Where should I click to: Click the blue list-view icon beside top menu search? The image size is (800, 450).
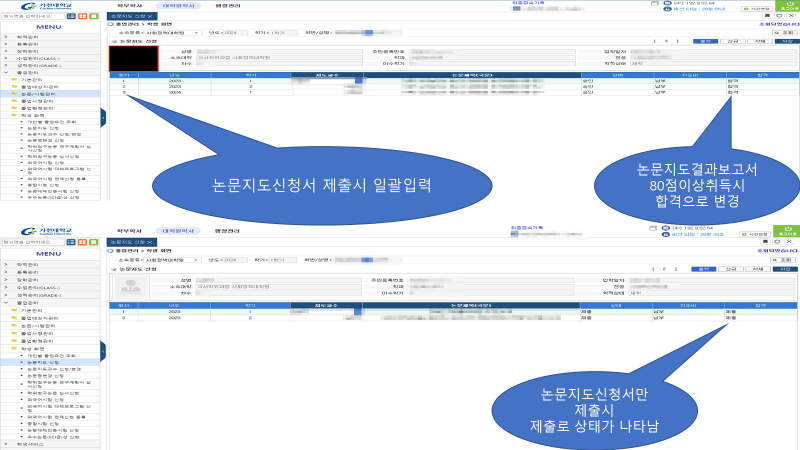tap(69, 18)
